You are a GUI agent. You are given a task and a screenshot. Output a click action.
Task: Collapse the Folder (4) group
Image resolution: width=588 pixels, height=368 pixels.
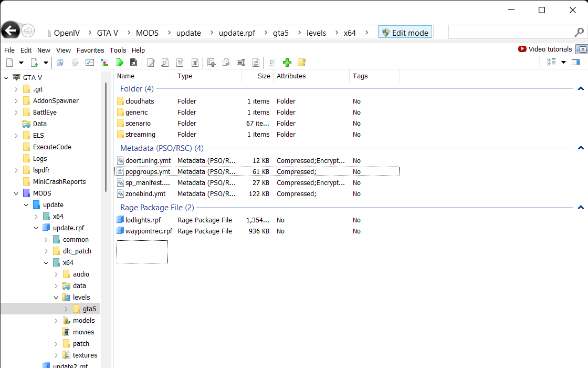580,89
